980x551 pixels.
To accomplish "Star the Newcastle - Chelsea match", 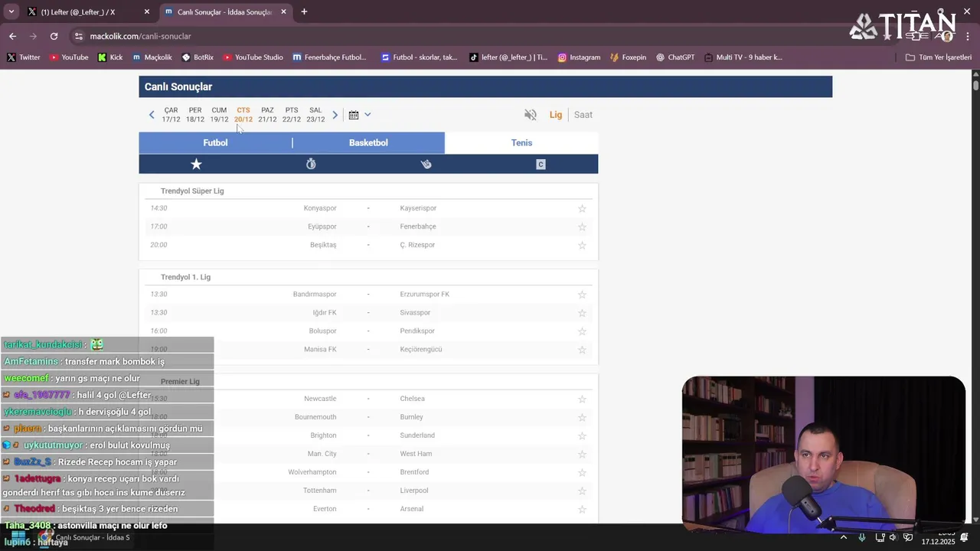I will tap(582, 399).
